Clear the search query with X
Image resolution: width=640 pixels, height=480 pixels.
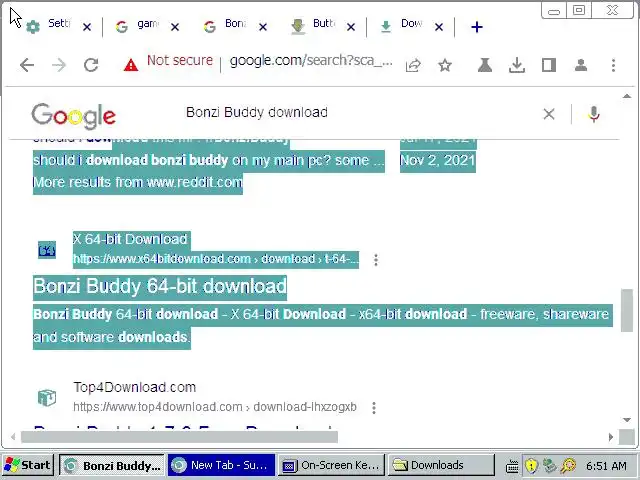549,114
